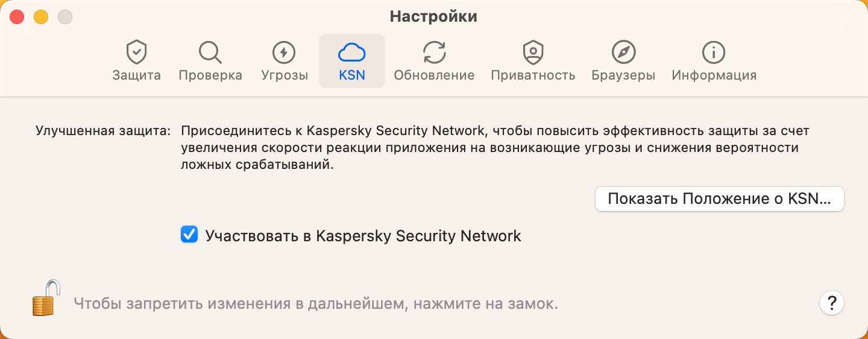This screenshot has width=868, height=339.
Task: Click the shield checkmark icon for Защита
Action: pos(136,52)
